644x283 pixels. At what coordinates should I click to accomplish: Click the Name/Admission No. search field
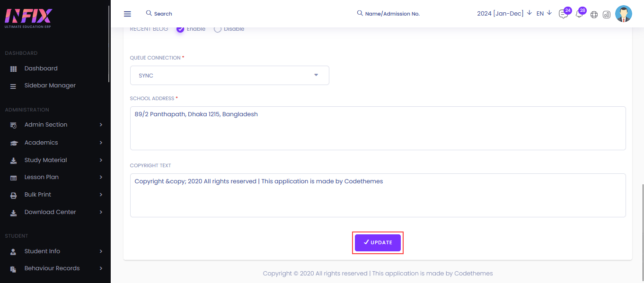392,14
